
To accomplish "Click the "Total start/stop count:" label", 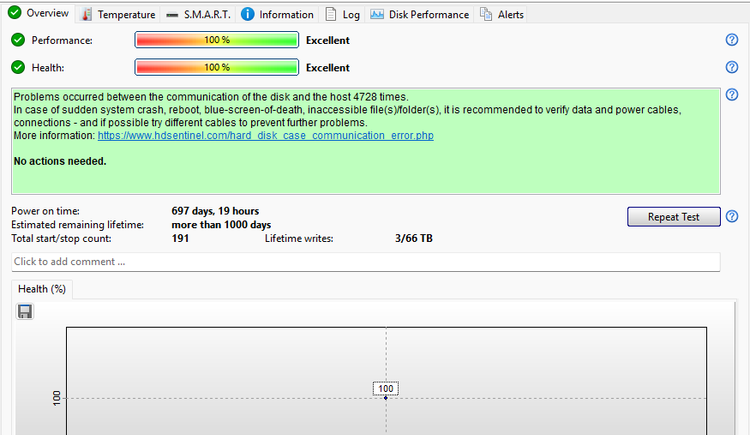I will coord(61,238).
